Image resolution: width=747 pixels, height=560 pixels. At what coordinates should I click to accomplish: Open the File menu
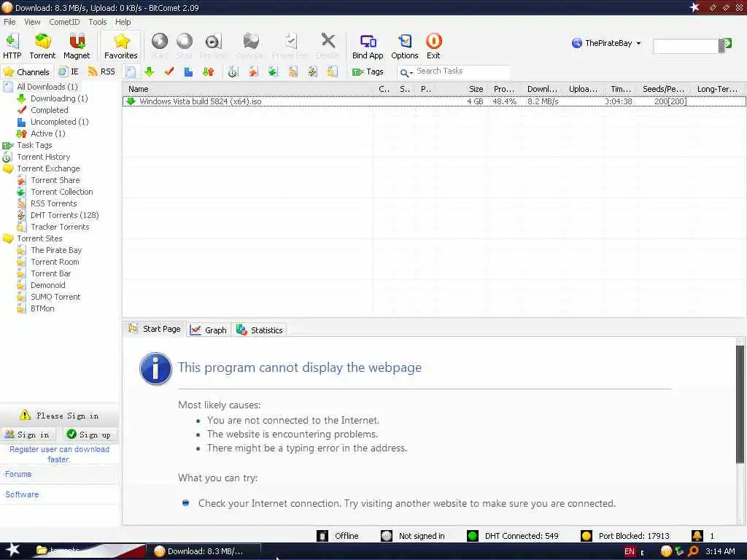(x=9, y=22)
